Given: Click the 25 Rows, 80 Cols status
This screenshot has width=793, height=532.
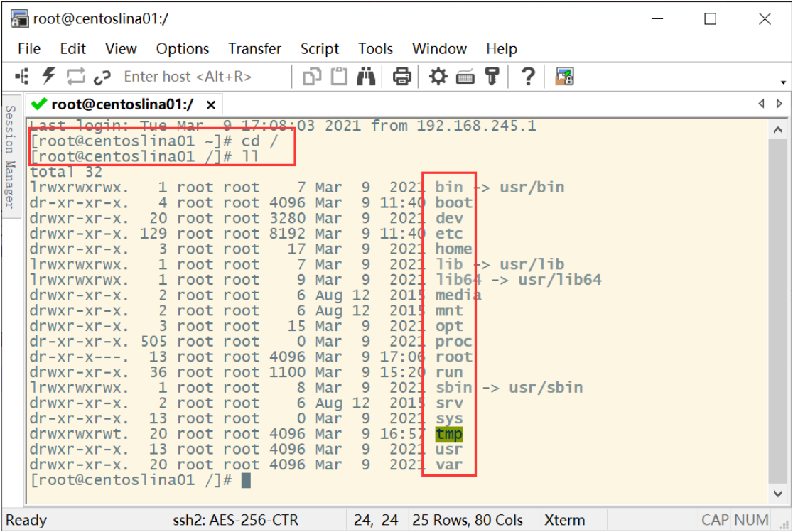Looking at the screenshot, I should point(468,520).
